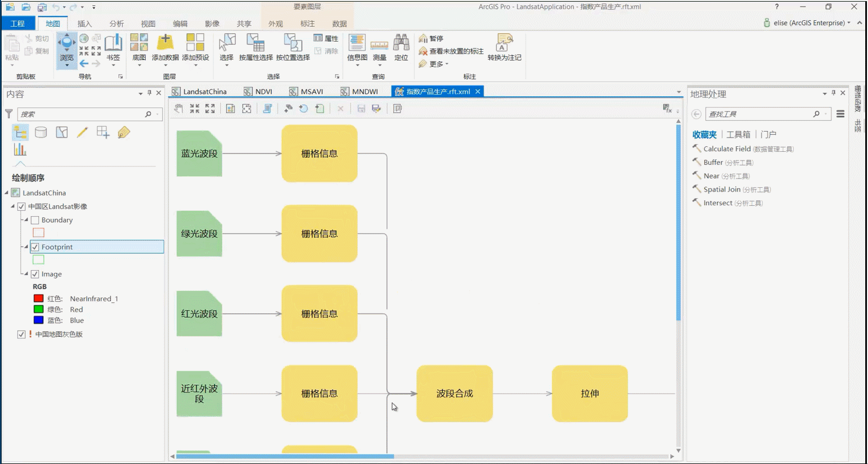Collapse the Boundary layer node
Viewport: 868px width, 464px height.
pyautogui.click(x=26, y=220)
